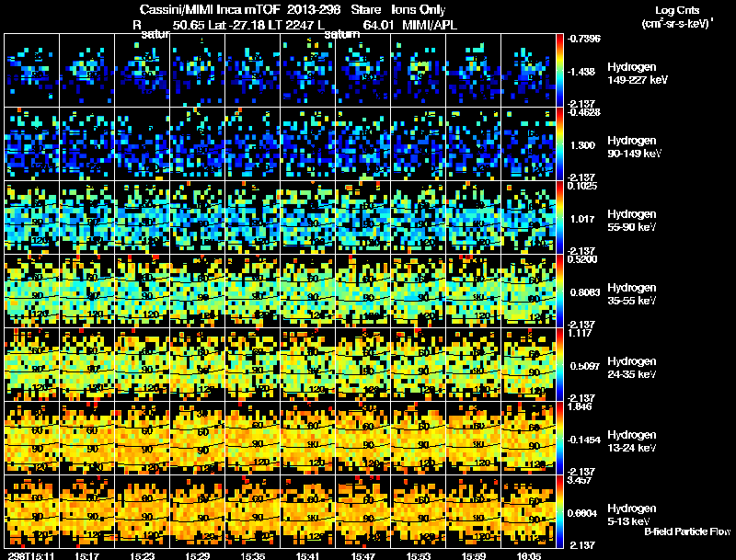Click the 15:35 time axis label

click(x=252, y=556)
